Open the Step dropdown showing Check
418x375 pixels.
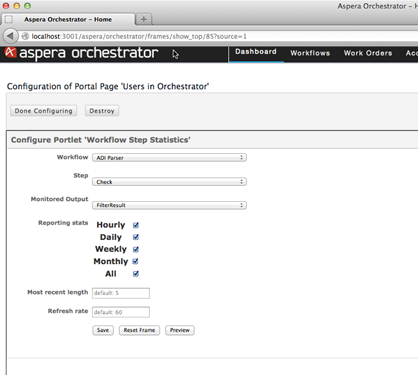click(169, 182)
